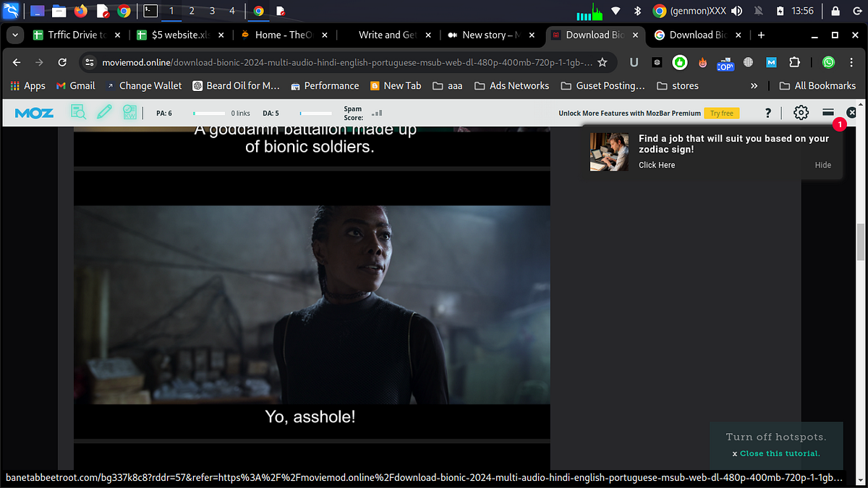Open the MozBar M extension icon
868x488 pixels.
click(771, 63)
